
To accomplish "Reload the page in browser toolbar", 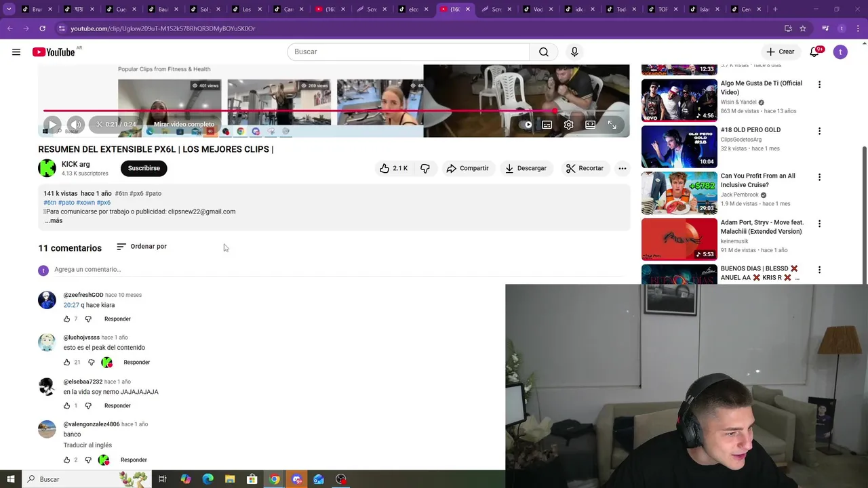I will coord(42,28).
